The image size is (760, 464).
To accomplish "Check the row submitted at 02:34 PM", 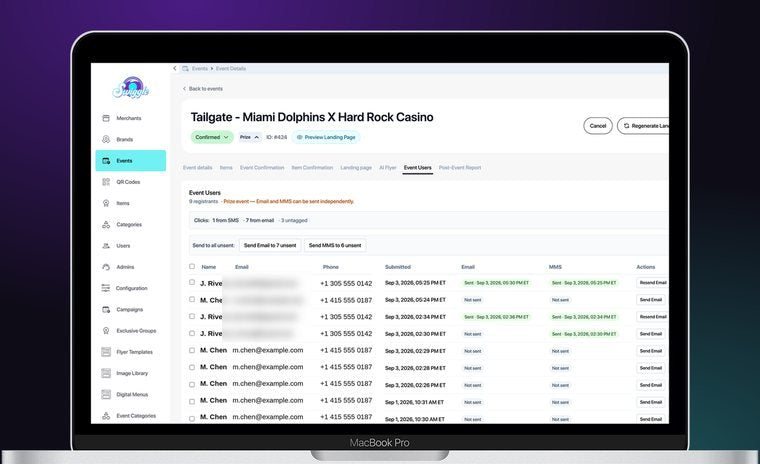I will click(192, 316).
